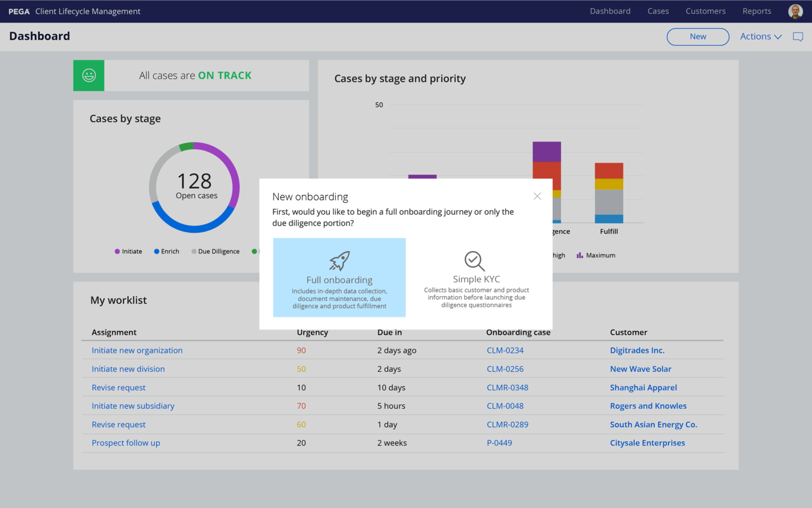Click the Initiate purple legend dot
This screenshot has height=508, width=812.
(x=118, y=251)
